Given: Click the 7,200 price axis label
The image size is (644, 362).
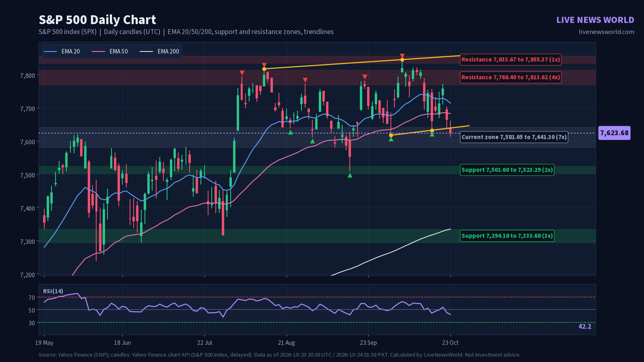Looking at the screenshot, I should coord(27,275).
